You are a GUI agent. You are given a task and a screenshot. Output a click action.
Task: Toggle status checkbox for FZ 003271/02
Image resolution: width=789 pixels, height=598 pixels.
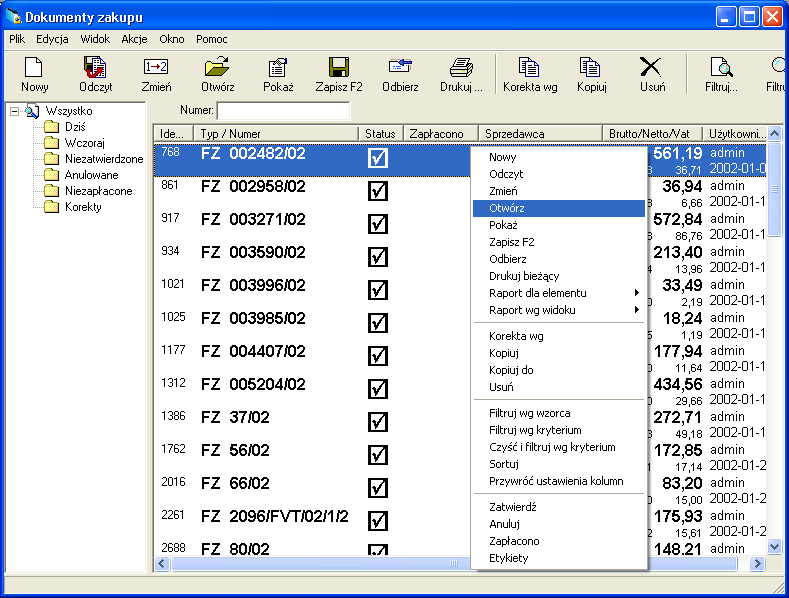377,224
